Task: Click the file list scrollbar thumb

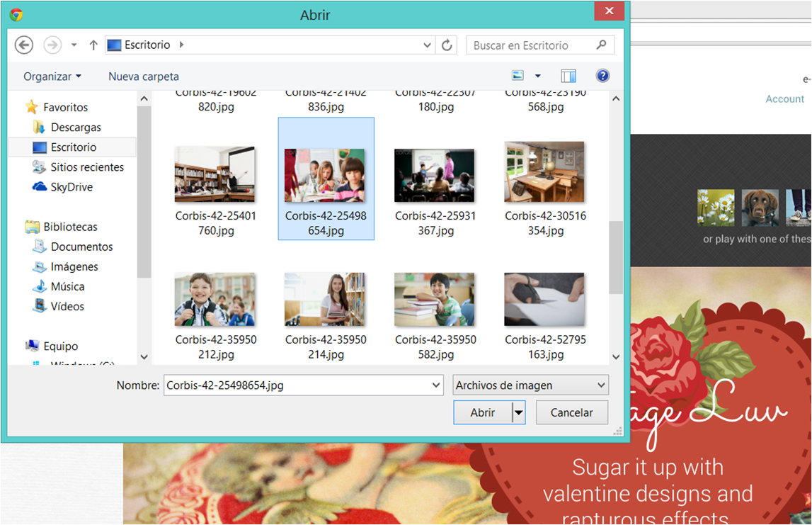Action: [x=616, y=258]
